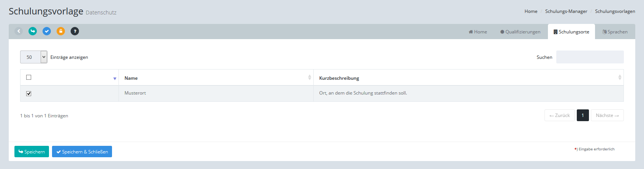The height and width of the screenshot is (169, 644).
Task: Go to Schulungs-Manager in breadcrumb
Action: 566,11
